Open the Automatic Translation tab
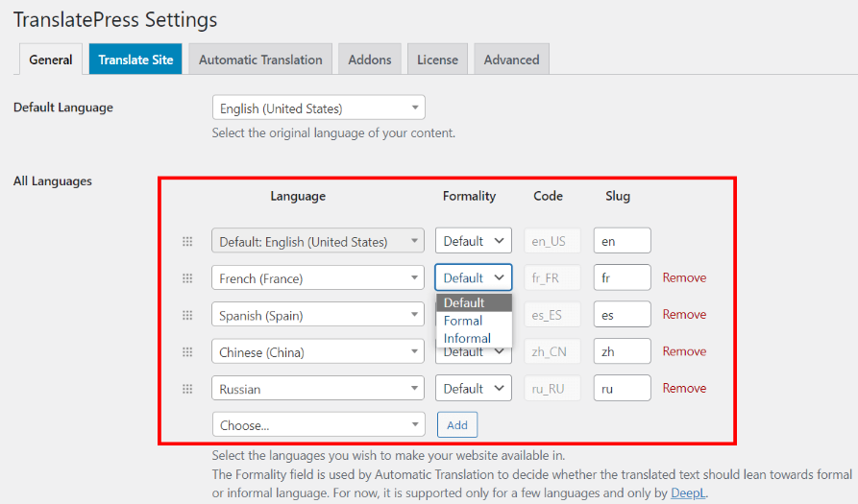 click(260, 60)
